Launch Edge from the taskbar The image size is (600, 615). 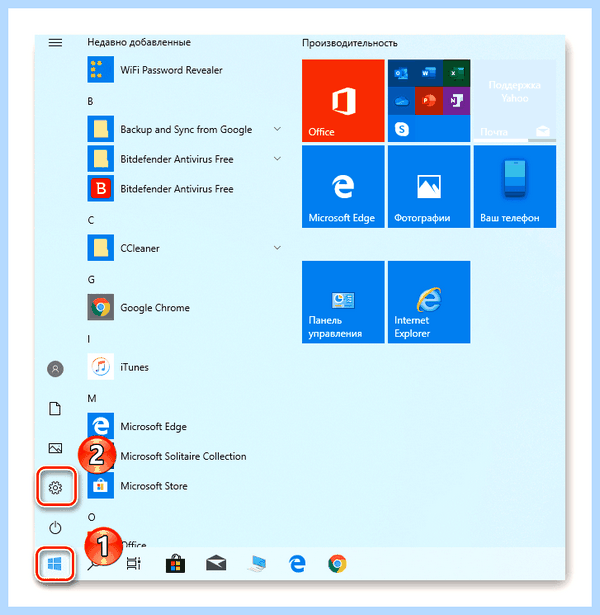tap(297, 564)
